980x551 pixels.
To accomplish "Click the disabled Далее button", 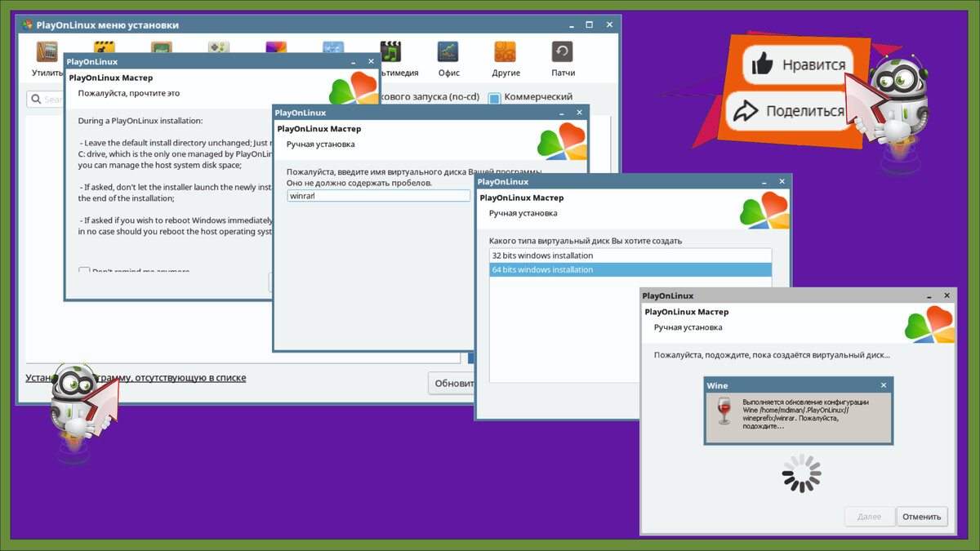I will [869, 517].
